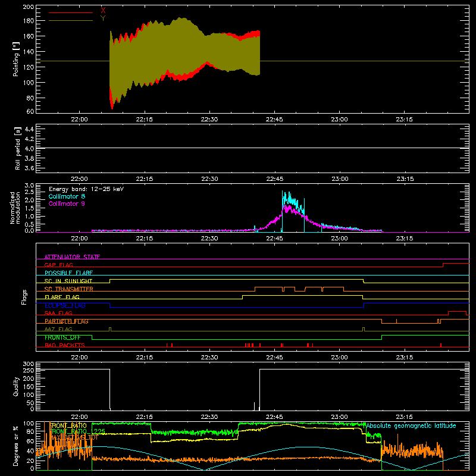This screenshot has width=476, height=476.
Task: Select the Pointing axis title
Action: click(16, 59)
